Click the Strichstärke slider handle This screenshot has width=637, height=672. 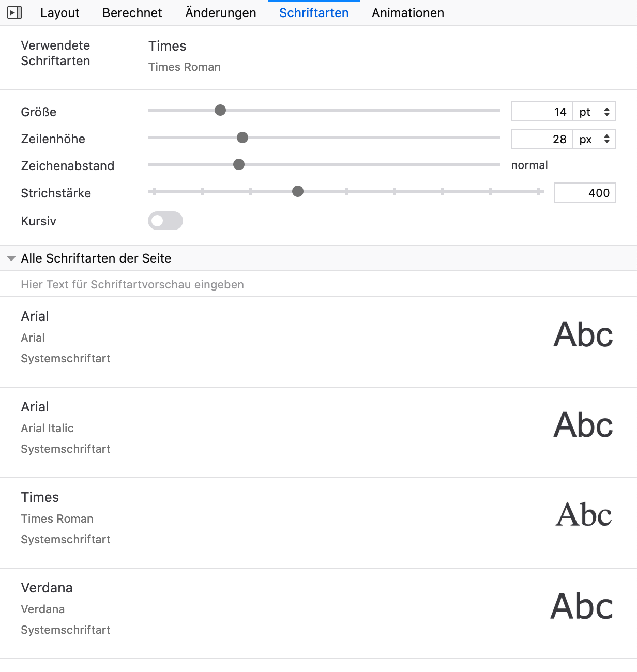[x=298, y=191]
